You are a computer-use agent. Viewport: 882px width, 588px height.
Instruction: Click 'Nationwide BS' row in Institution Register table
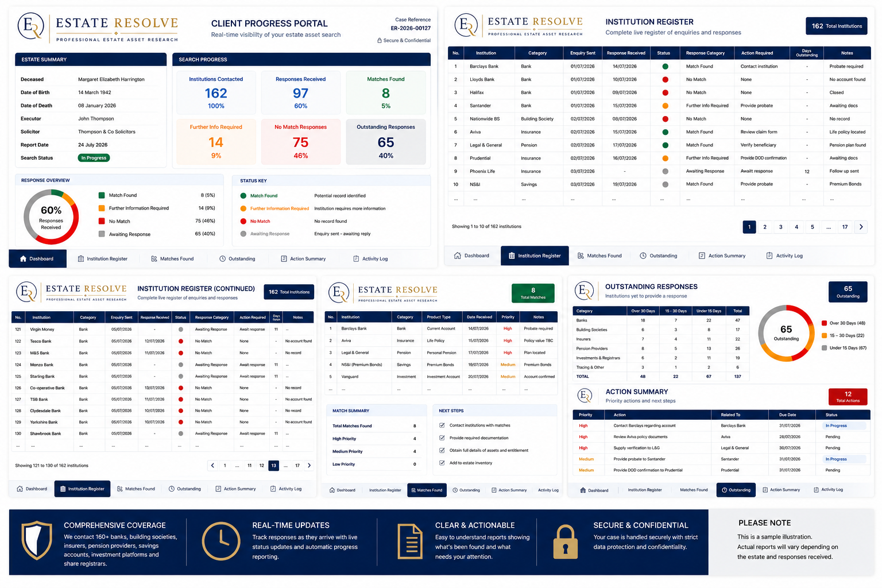[x=659, y=119]
